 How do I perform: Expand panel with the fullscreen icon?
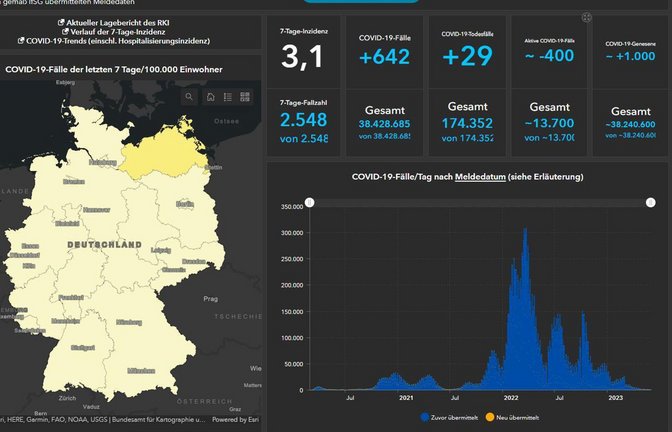[587, 18]
